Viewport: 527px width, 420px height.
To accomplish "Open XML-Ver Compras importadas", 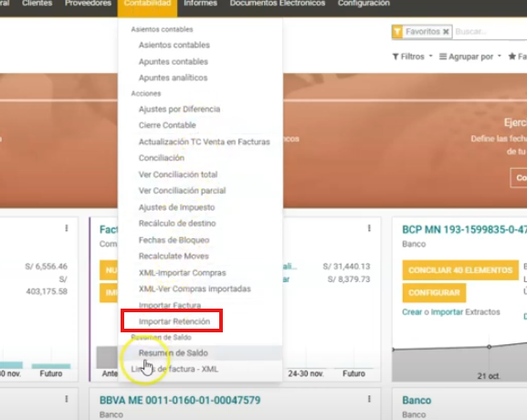I will [195, 289].
